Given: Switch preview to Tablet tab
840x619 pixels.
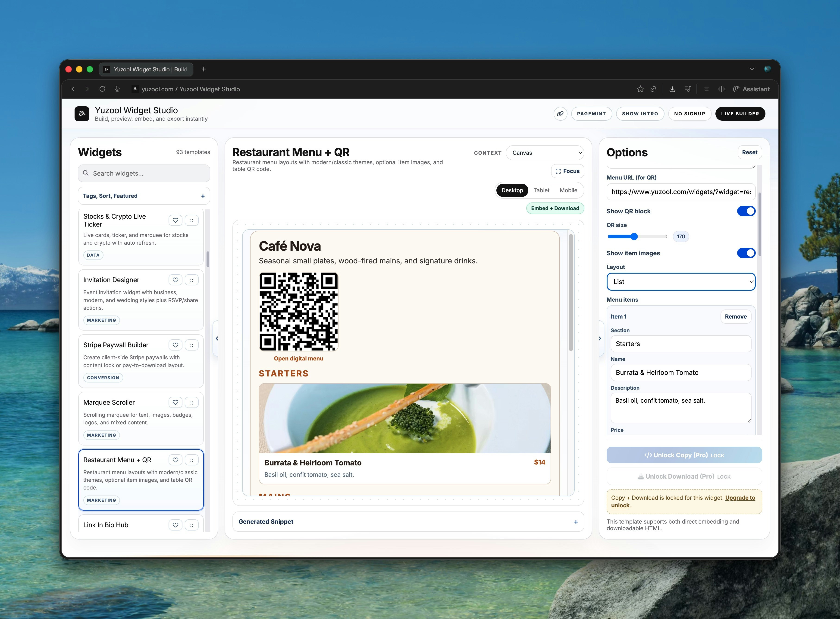Looking at the screenshot, I should pyautogui.click(x=541, y=190).
